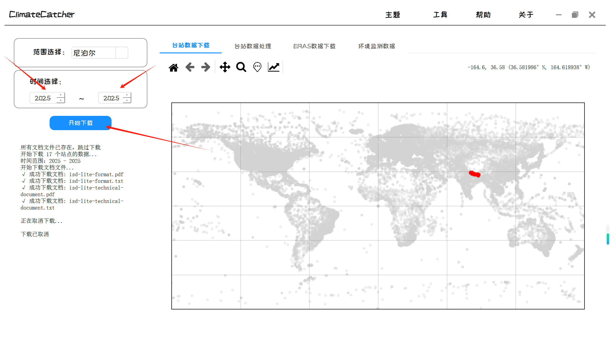Click the 开始下载 button
Viewport: 610px width, 364px height.
click(x=80, y=123)
